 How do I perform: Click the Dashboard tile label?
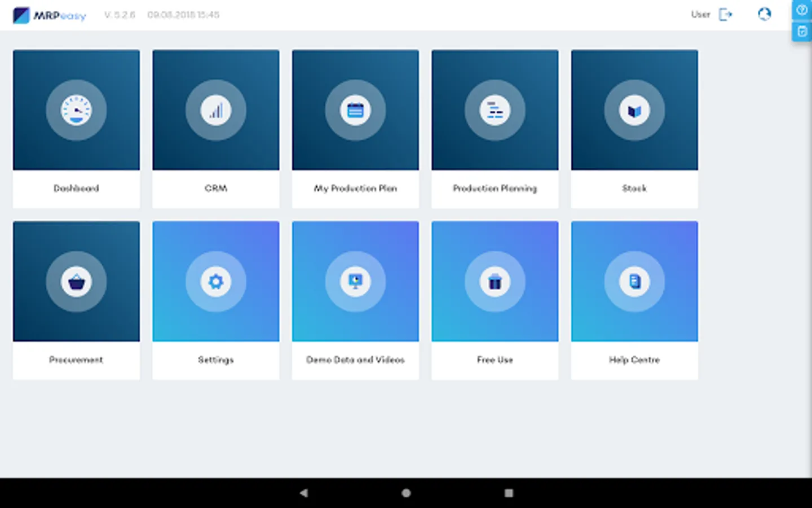pos(76,188)
